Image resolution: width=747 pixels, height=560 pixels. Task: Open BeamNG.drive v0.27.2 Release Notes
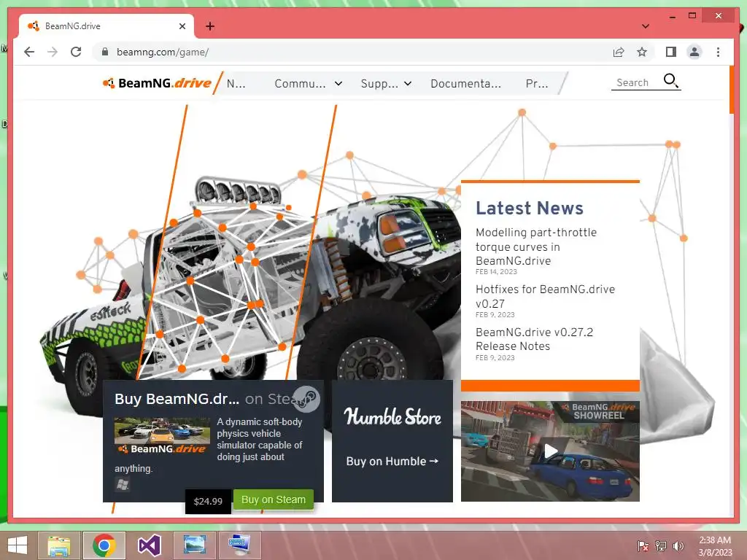click(534, 339)
